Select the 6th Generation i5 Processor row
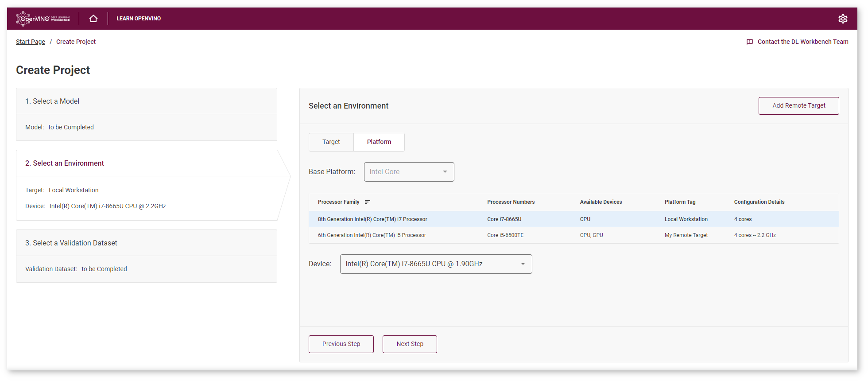Image resolution: width=868 pixels, height=381 pixels. 573,235
